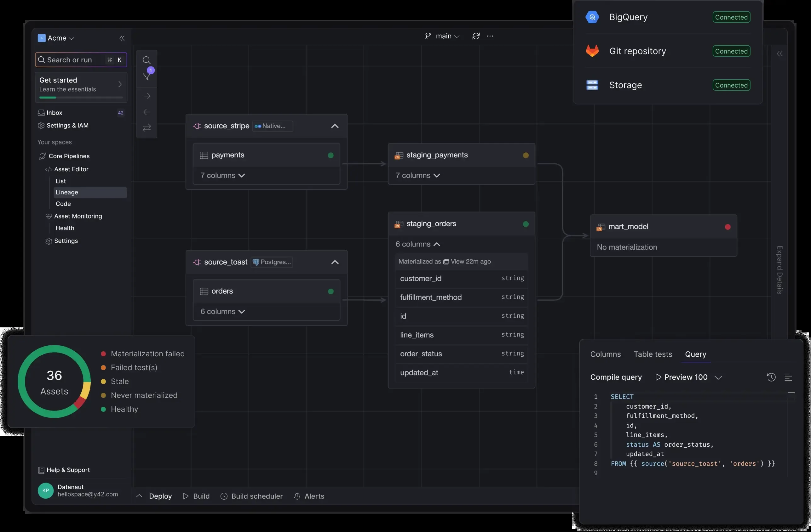Switch to the Columns tab

click(x=606, y=354)
